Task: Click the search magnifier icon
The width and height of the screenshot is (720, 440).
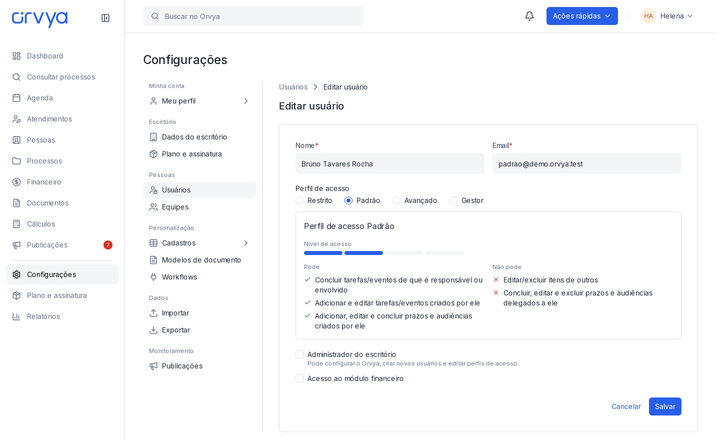Action: tap(155, 16)
